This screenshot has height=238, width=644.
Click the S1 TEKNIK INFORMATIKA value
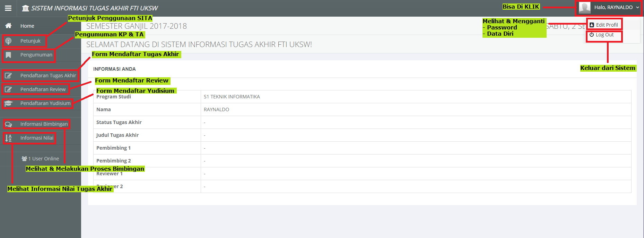[232, 97]
